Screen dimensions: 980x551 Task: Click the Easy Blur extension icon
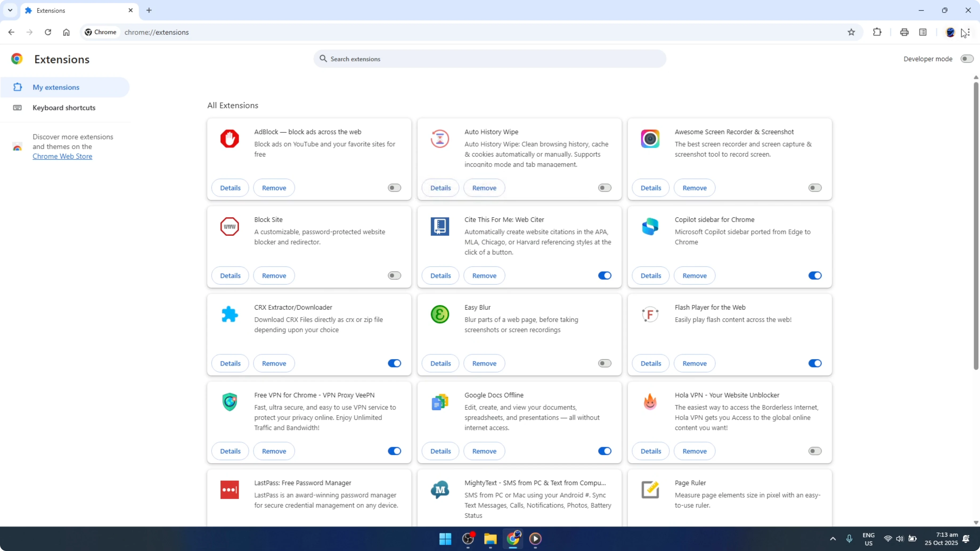click(440, 314)
